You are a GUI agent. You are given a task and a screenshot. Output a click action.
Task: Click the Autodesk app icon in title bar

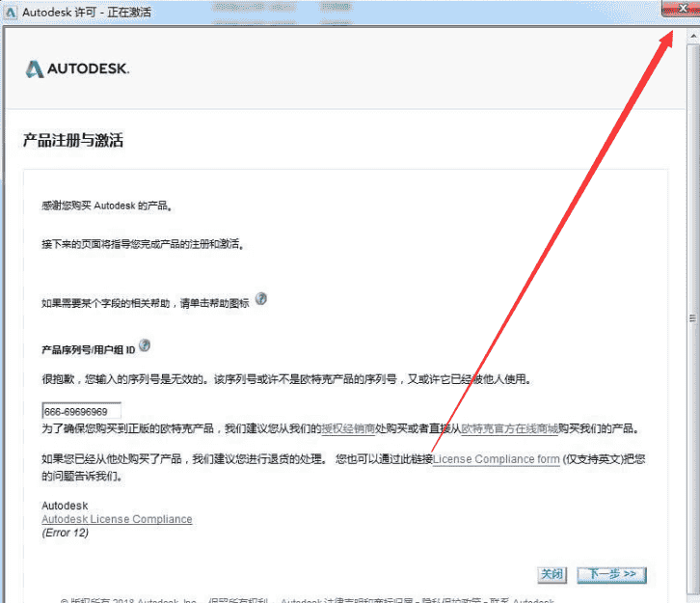coord(10,12)
